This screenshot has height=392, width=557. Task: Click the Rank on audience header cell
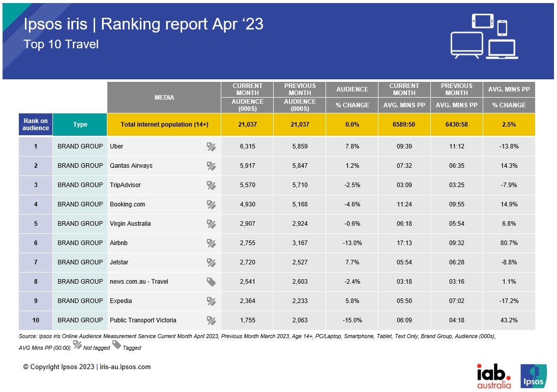tap(36, 125)
